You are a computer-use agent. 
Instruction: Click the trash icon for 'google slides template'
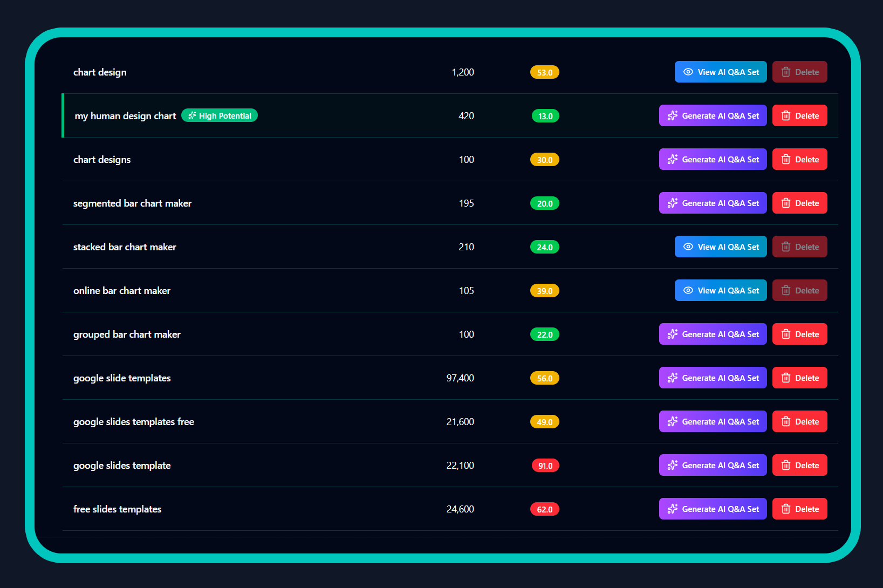click(x=786, y=465)
